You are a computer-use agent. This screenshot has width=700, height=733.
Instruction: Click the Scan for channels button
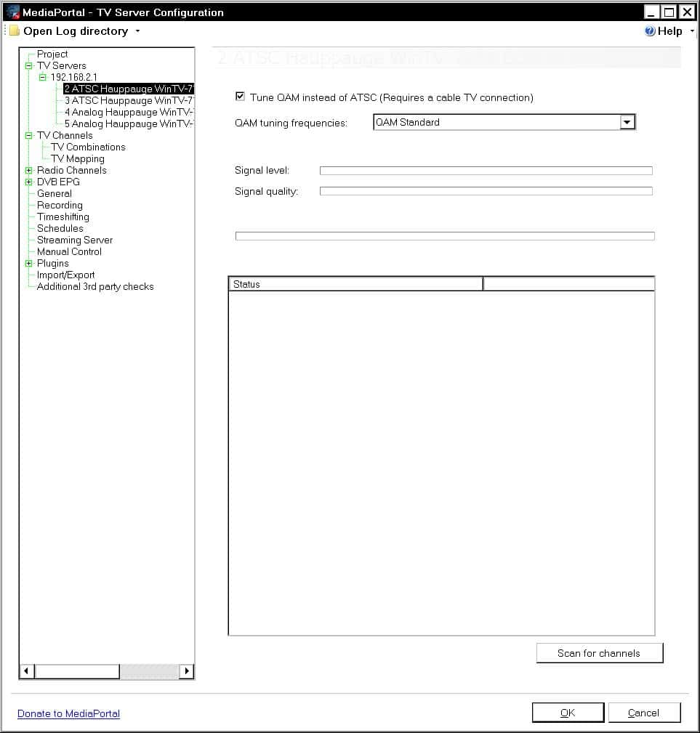click(x=600, y=653)
